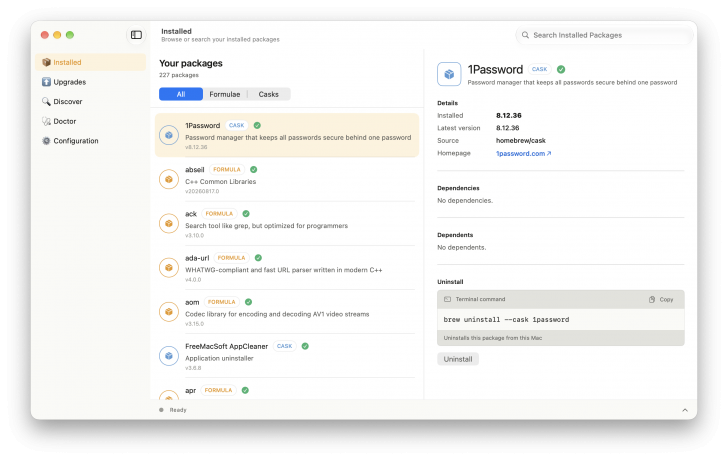Click the FreeMacSoft AppCleaner package icon

pyautogui.click(x=169, y=356)
